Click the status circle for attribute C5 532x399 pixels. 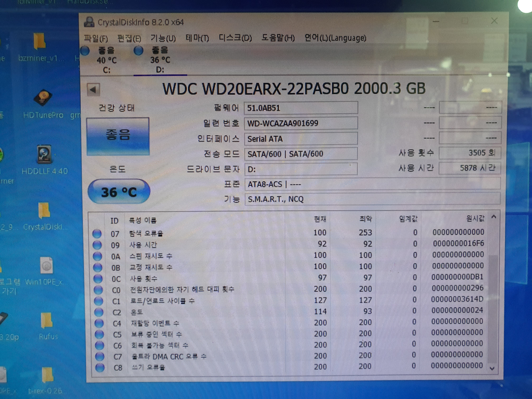99,334
